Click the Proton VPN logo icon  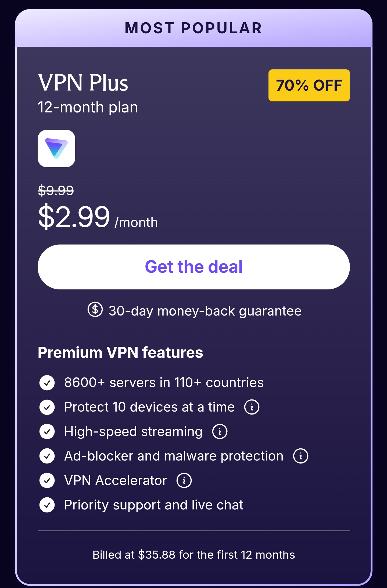point(56,148)
